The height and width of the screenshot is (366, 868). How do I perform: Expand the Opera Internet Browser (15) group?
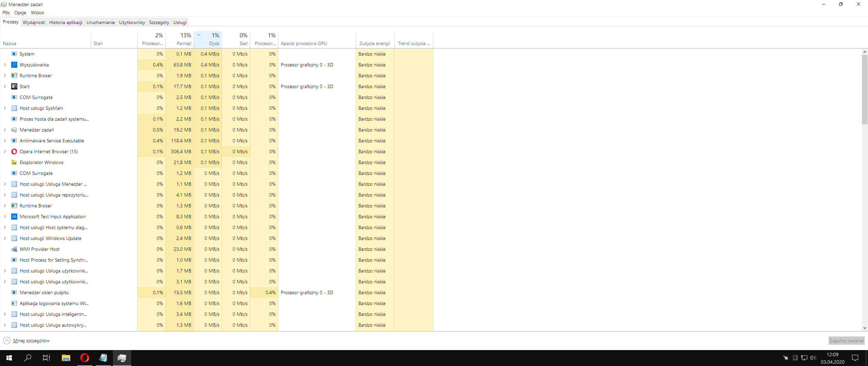click(x=5, y=151)
